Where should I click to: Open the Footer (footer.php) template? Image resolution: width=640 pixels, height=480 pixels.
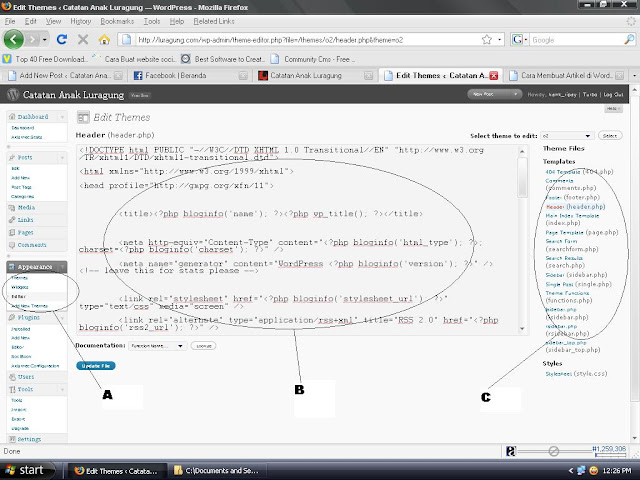(572, 198)
